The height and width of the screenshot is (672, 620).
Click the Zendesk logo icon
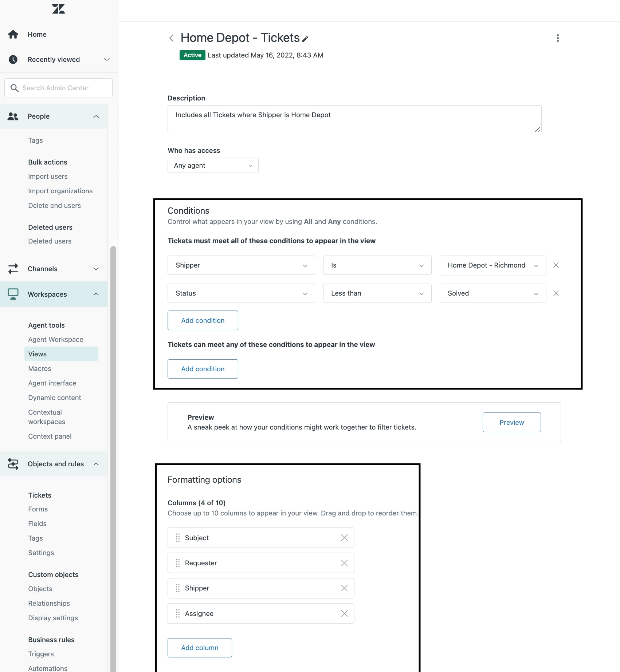(58, 9)
